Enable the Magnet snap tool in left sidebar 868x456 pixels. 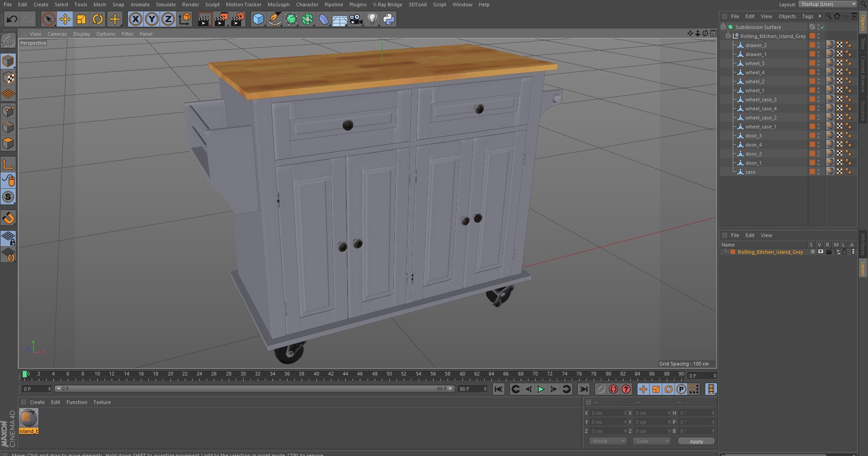8,218
